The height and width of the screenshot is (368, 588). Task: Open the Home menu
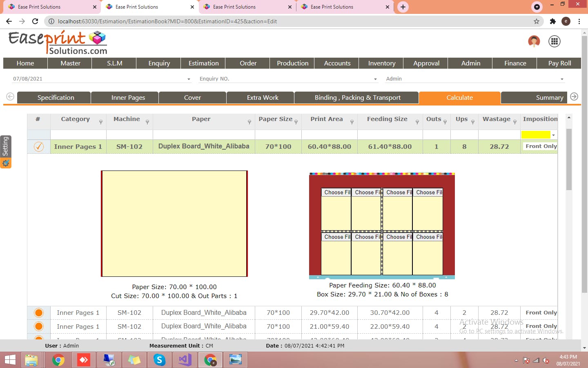pos(25,63)
